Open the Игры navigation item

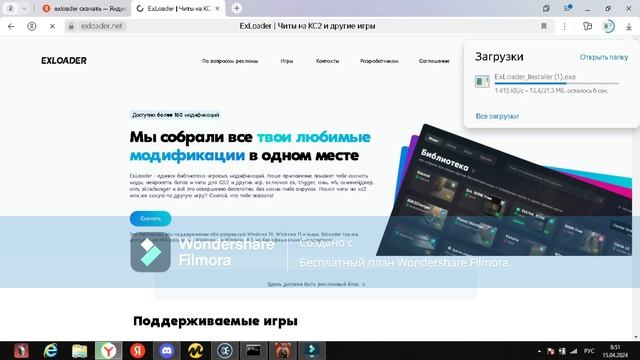287,61
